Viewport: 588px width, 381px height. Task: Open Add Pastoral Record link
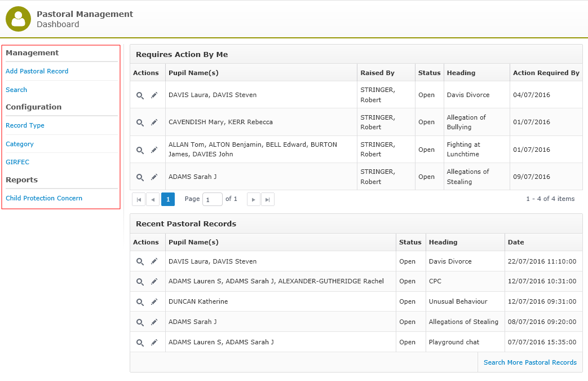coord(37,71)
